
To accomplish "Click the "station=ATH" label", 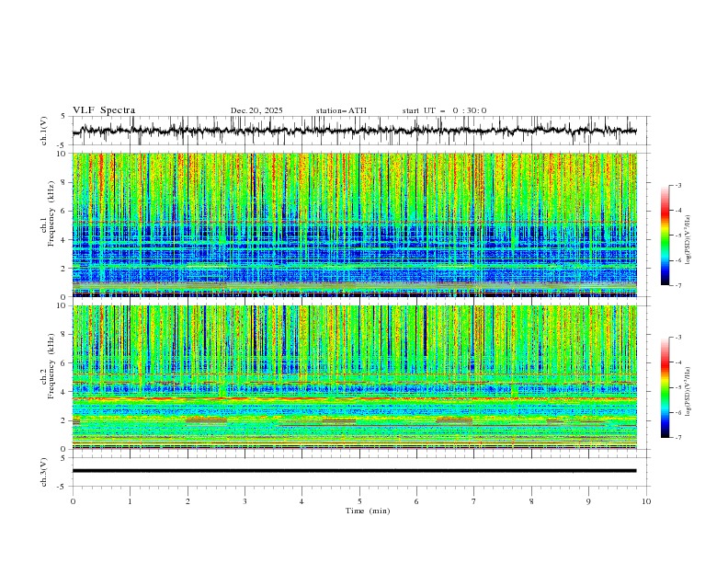I will (341, 110).
